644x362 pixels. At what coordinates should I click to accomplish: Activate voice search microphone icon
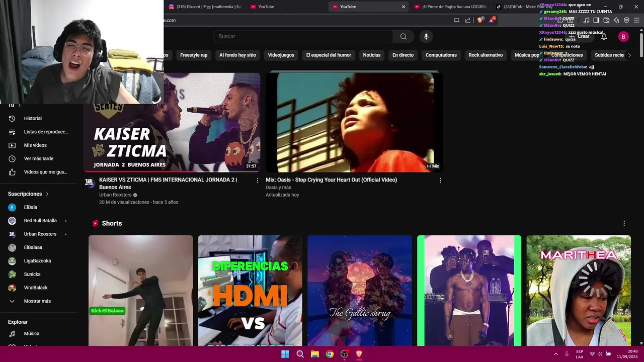click(426, 36)
